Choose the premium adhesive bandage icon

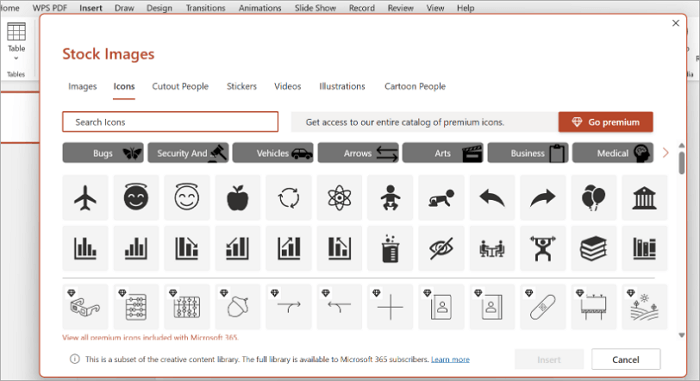542,307
